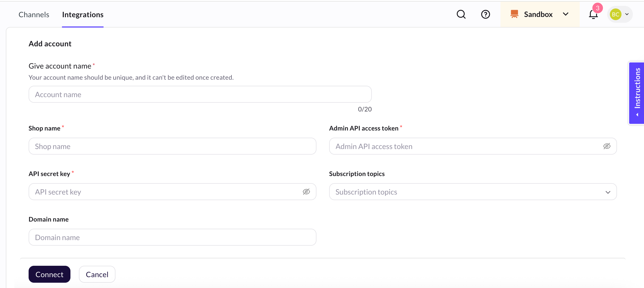This screenshot has height=288, width=644.
Task: Select the Integrations tab
Action: [x=83, y=15]
